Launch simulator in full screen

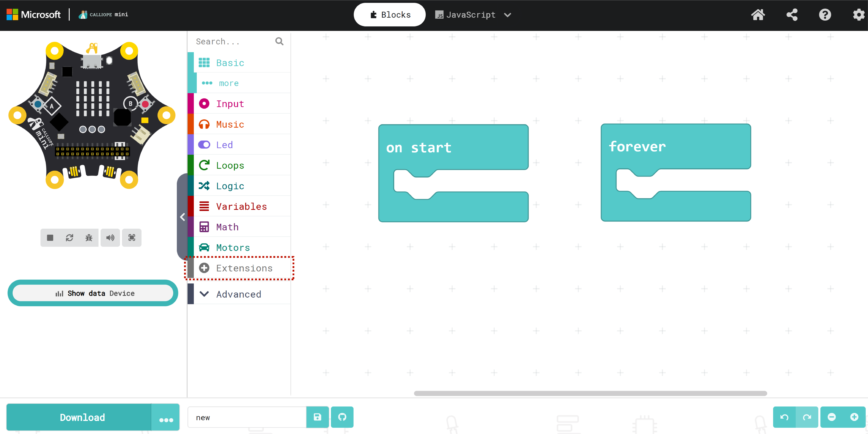pyautogui.click(x=132, y=238)
